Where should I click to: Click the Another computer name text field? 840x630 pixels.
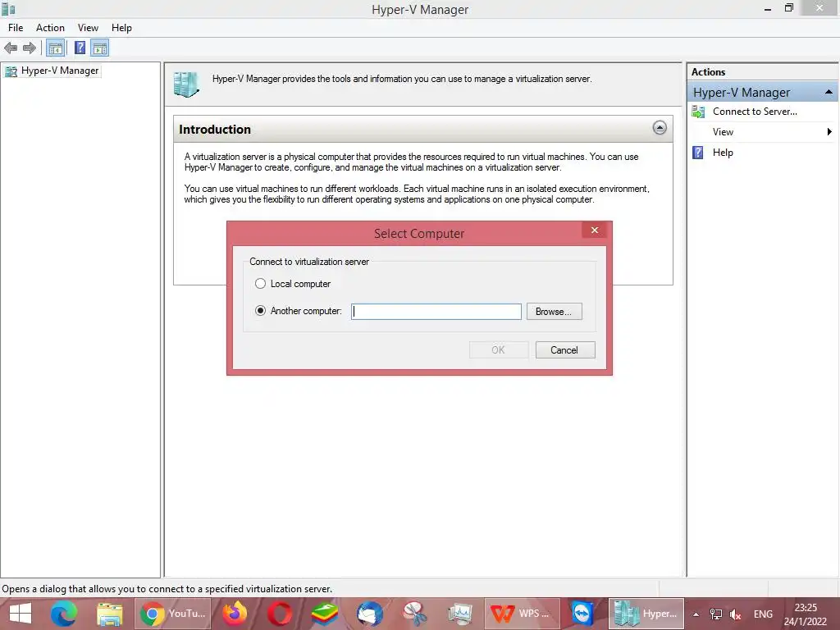[x=436, y=312]
